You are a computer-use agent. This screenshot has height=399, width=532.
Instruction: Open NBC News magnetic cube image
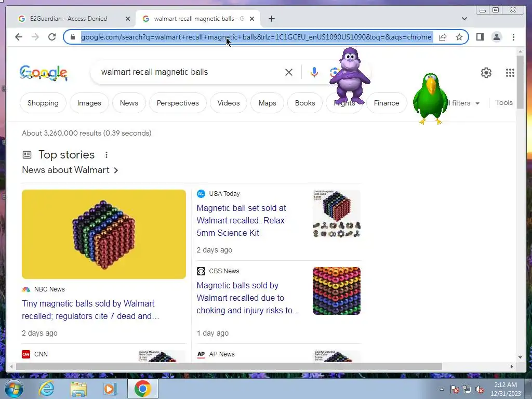coord(104,234)
